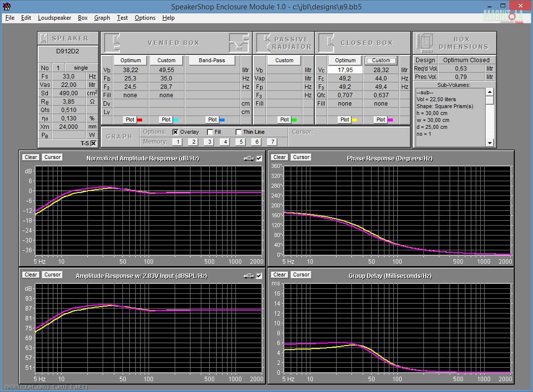Enable Cursor on Normalized Amplitude Response graph
Viewport: 533px width, 392px height.
(53, 157)
